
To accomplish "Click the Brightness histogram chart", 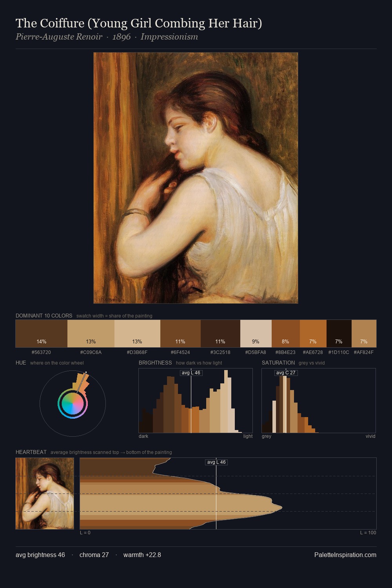I will pos(196,401).
